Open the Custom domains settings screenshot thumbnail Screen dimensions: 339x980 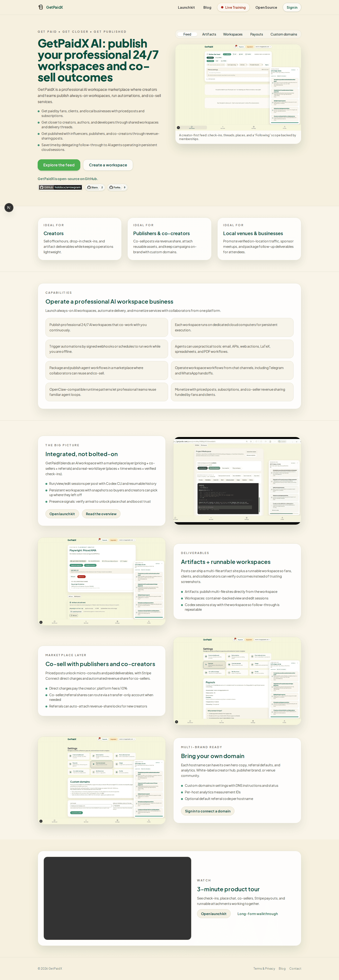[102, 780]
